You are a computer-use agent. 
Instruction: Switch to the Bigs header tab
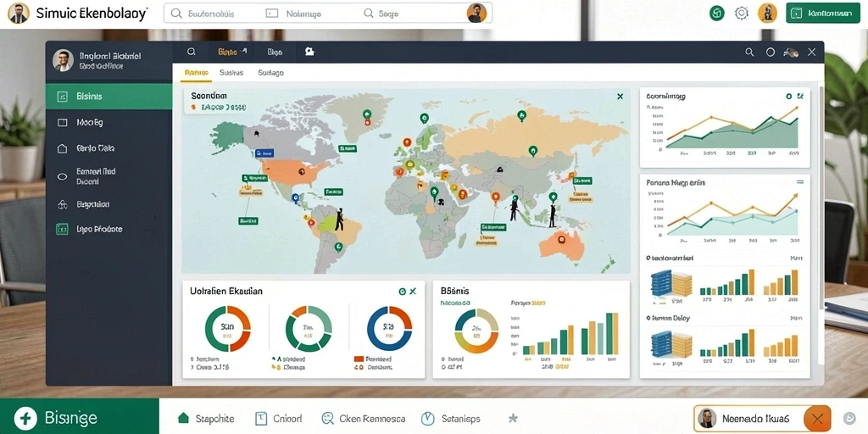pyautogui.click(x=275, y=52)
